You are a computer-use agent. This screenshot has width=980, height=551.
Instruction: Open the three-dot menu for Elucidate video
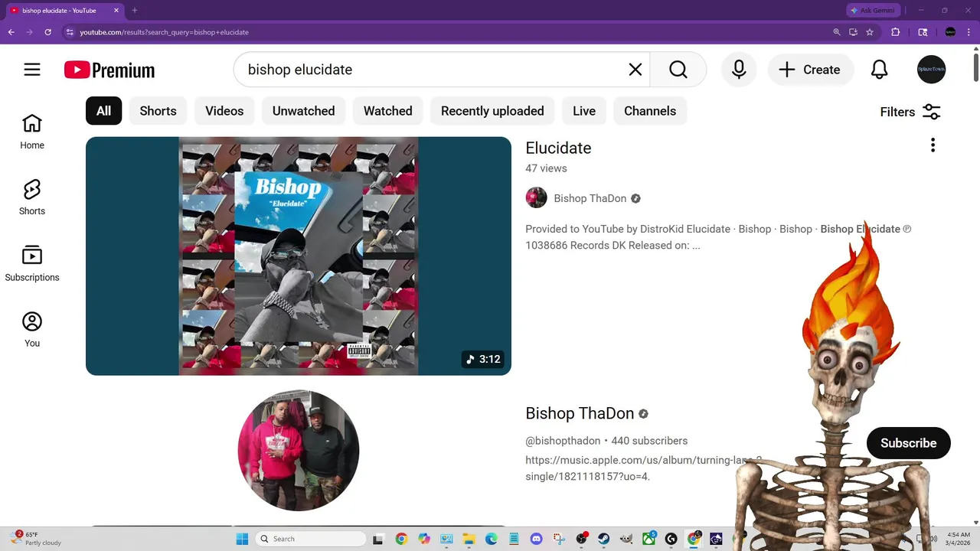[933, 145]
